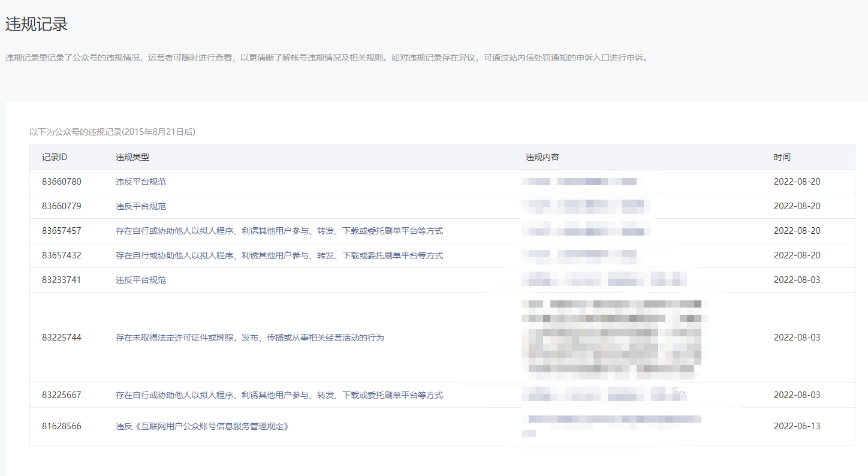Open 存在未取得法定许可证件或牌照 violation link
The height and width of the screenshot is (476, 868).
pyautogui.click(x=249, y=338)
